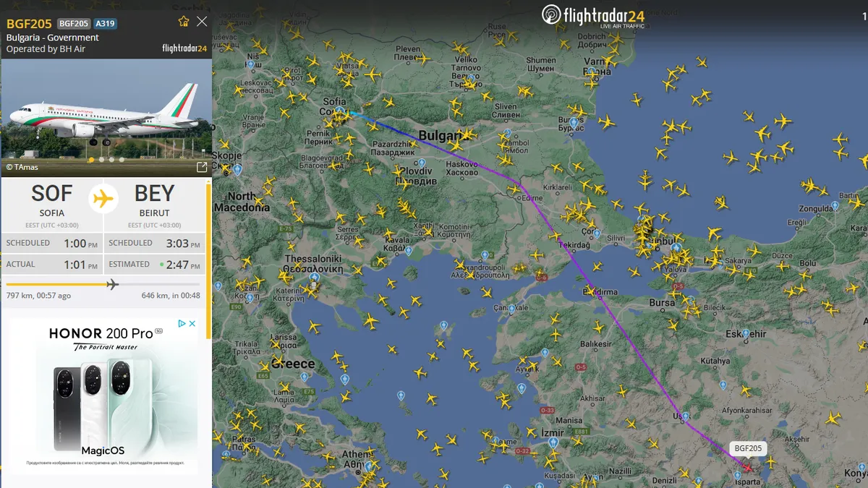Click the yellow scrollbar of the flight panel

click(209, 260)
